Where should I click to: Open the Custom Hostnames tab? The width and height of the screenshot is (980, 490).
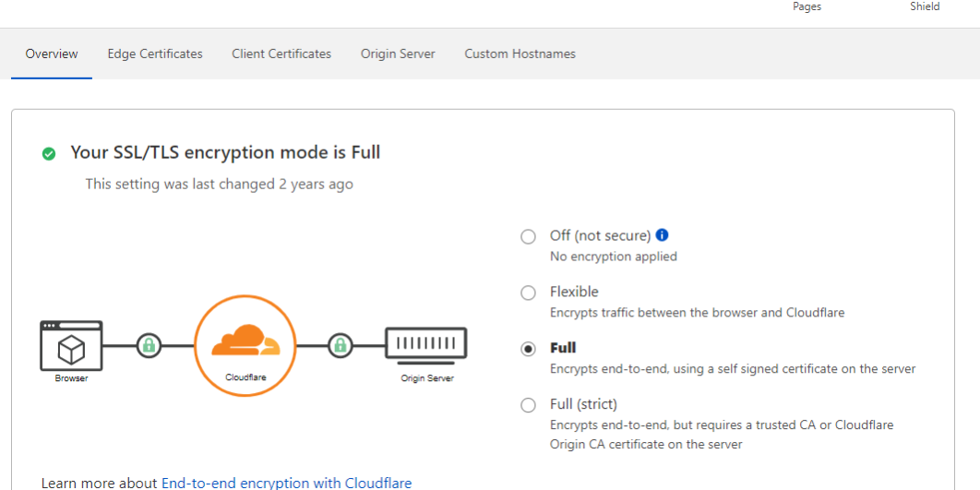(520, 54)
